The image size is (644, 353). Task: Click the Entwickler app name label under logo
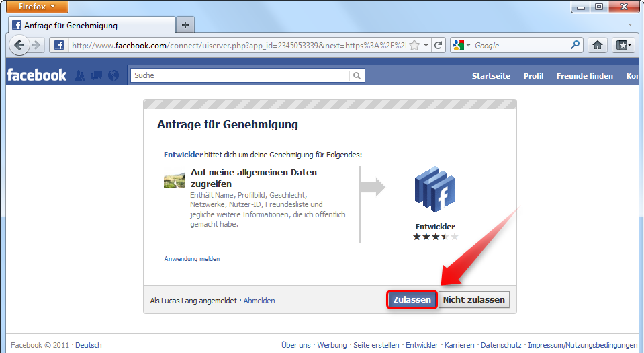pos(435,227)
